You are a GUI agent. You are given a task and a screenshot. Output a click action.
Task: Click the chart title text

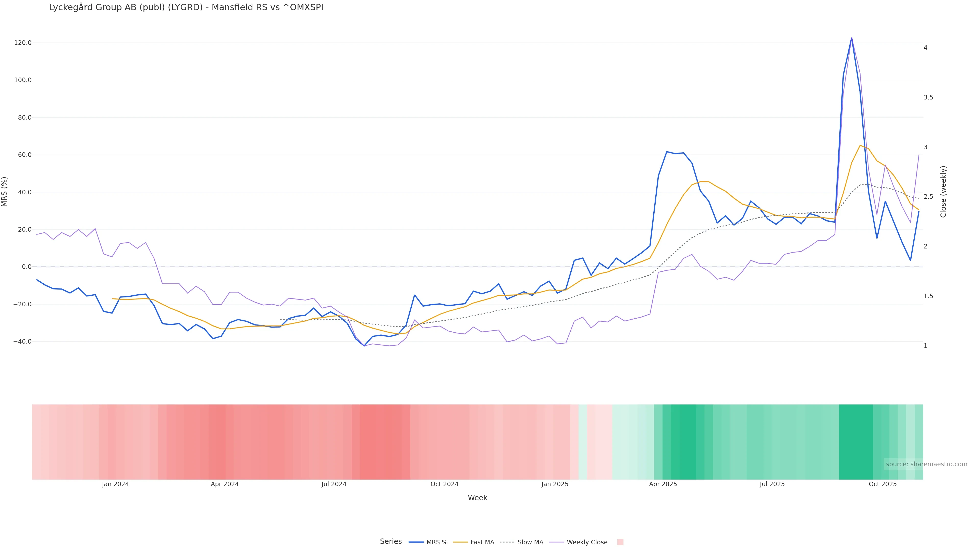(x=186, y=7)
